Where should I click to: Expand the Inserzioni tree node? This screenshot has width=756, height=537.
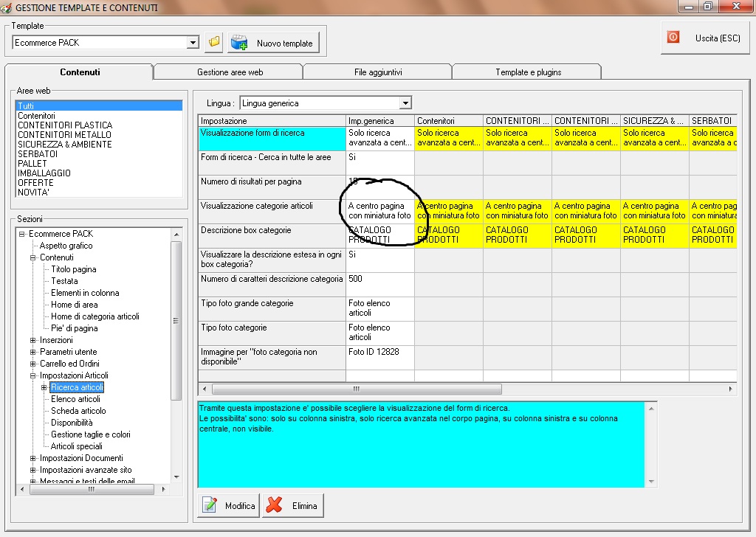(x=33, y=340)
